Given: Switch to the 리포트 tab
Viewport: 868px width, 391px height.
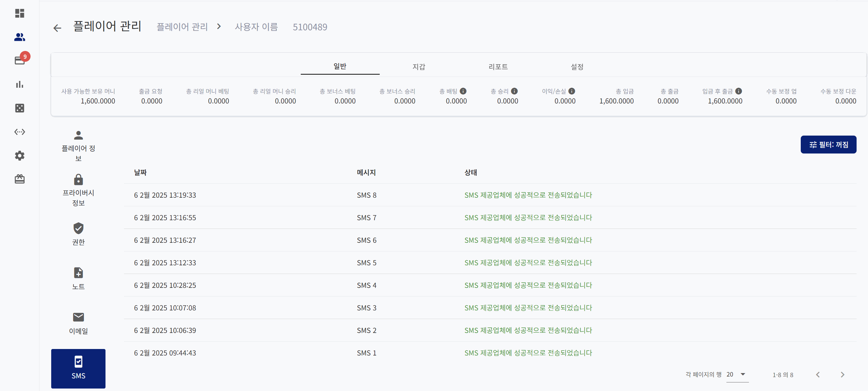Looking at the screenshot, I should point(498,66).
